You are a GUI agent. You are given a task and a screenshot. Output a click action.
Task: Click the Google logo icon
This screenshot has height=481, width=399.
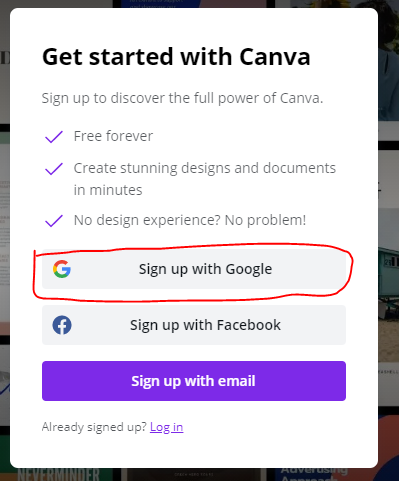pos(62,269)
